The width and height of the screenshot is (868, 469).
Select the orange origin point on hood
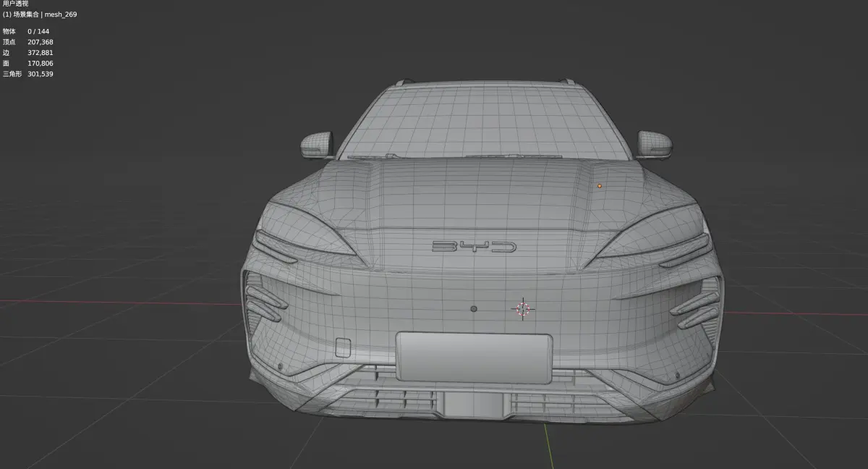[599, 186]
